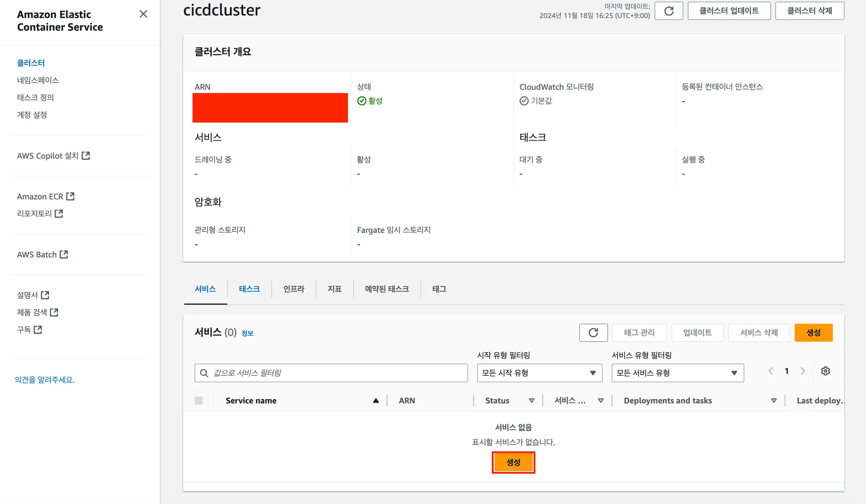Open 설명서 external link
The image size is (866, 504).
[x=33, y=295]
